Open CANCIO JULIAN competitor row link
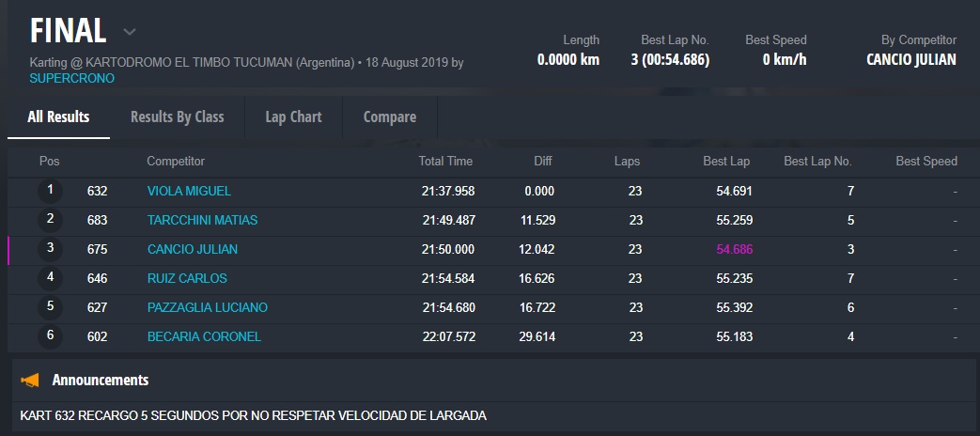 pyautogui.click(x=193, y=249)
